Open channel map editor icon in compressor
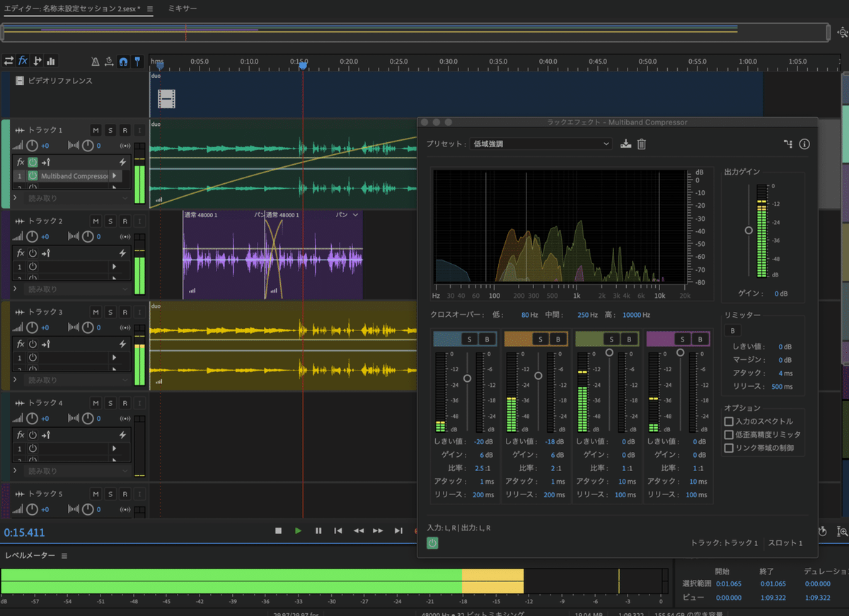 [788, 144]
